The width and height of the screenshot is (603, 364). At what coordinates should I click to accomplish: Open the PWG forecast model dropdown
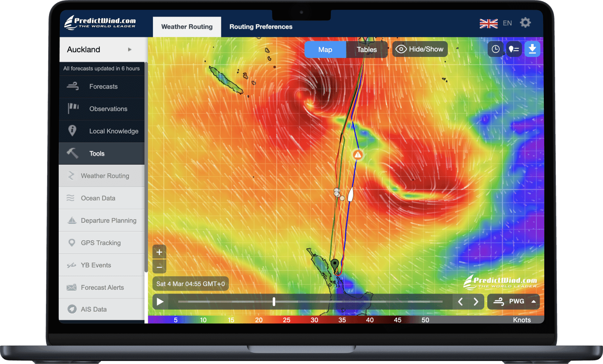click(x=513, y=301)
